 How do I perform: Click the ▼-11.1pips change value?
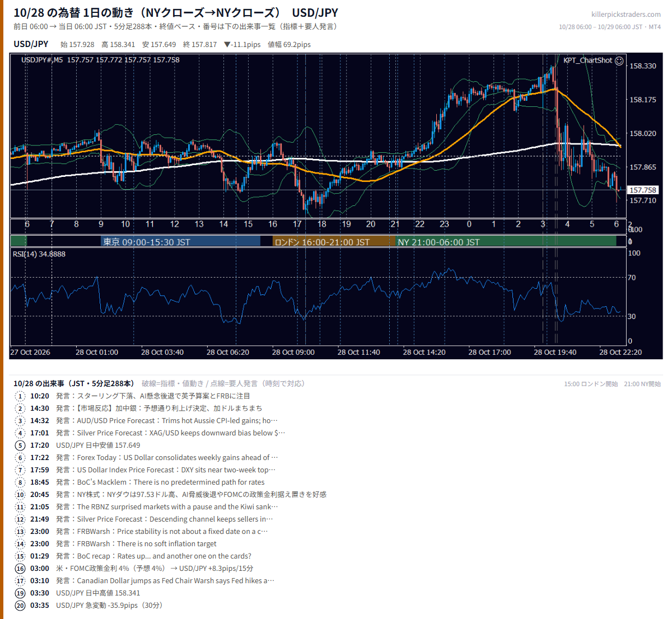242,45
